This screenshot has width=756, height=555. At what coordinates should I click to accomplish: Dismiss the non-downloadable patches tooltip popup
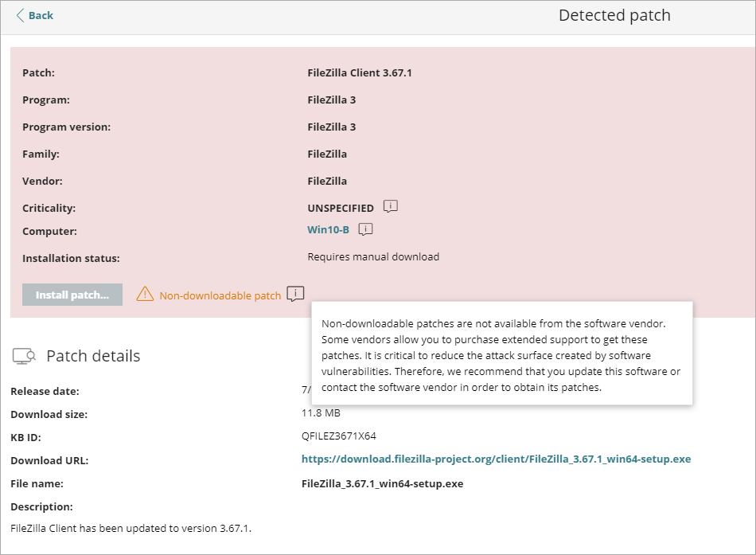pos(503,353)
